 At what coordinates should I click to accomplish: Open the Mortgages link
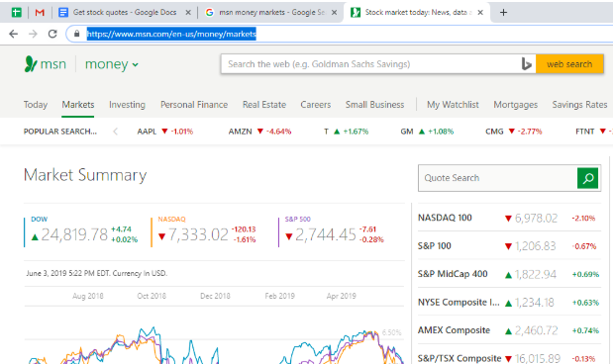click(516, 105)
